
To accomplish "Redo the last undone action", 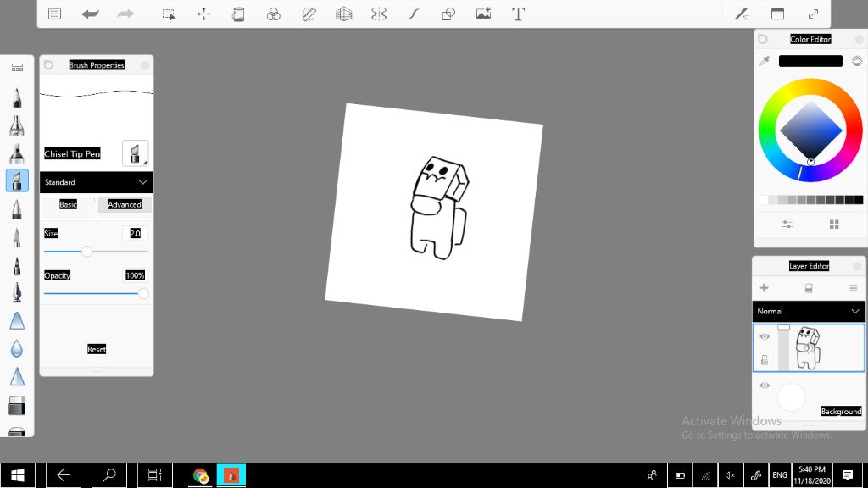I will [125, 14].
